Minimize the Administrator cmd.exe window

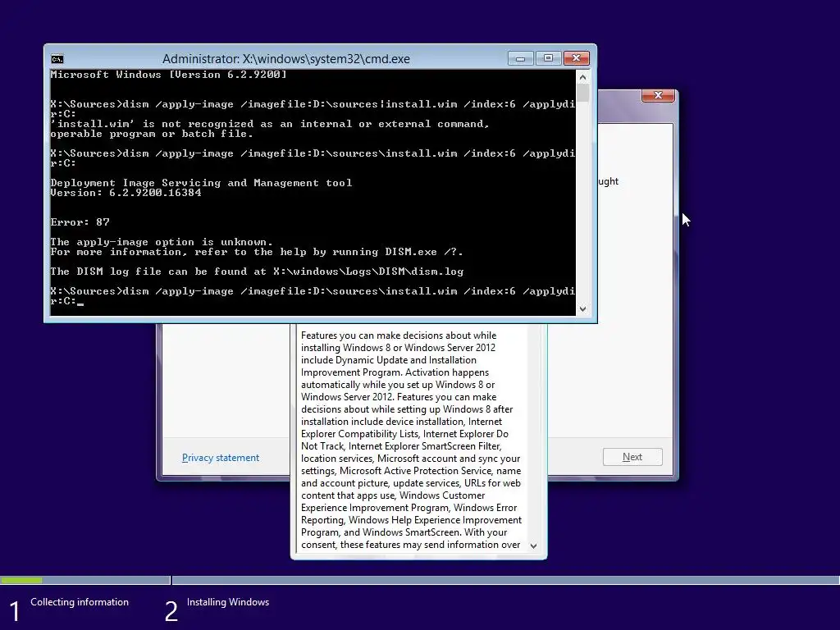520,58
